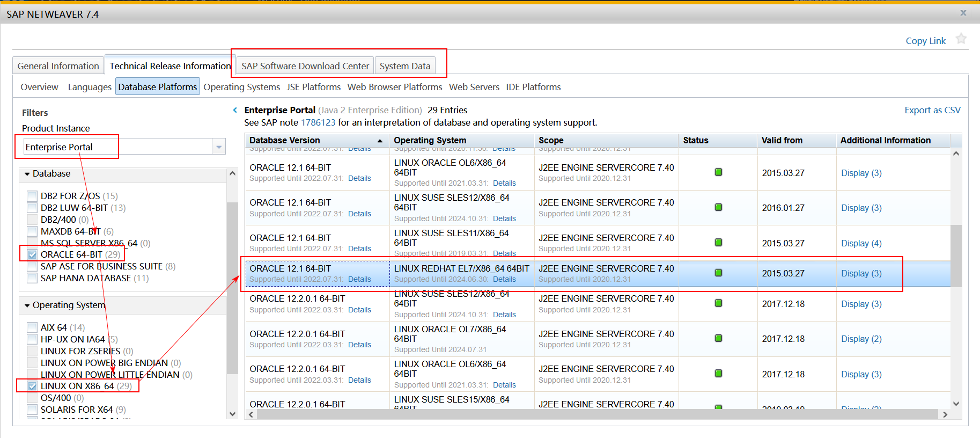Select the Database Platforms sub-tab

(x=158, y=86)
